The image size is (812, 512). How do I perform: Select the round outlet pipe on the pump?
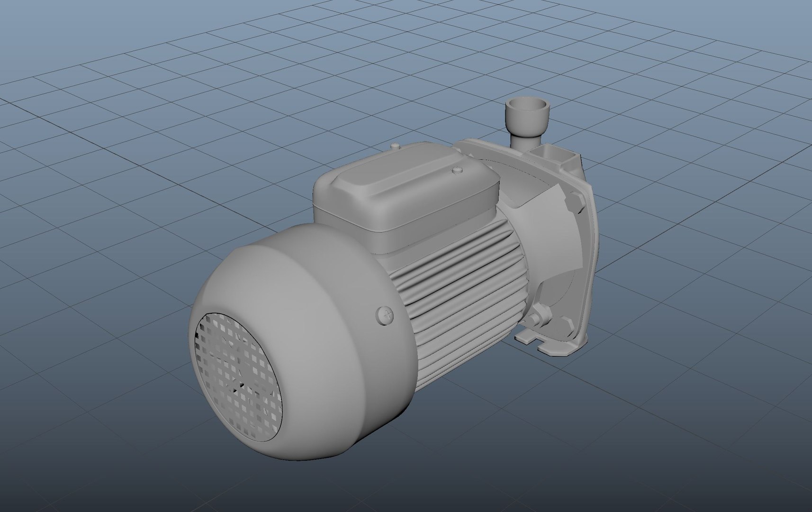528,123
